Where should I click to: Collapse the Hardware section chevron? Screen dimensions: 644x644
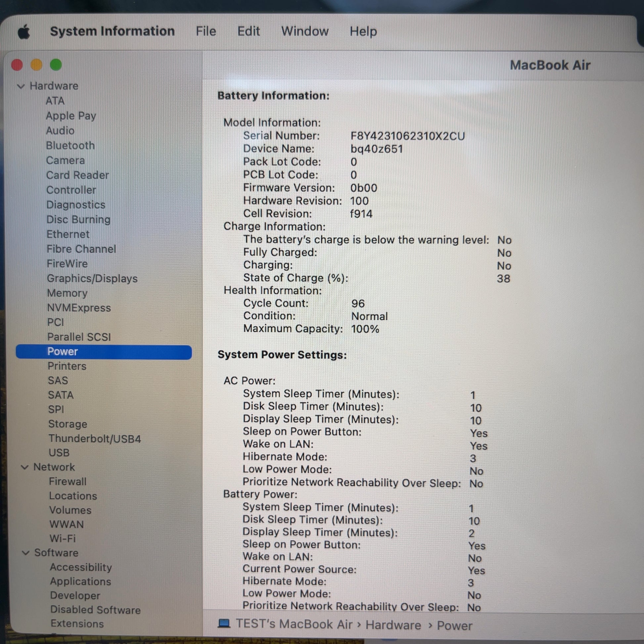point(21,86)
